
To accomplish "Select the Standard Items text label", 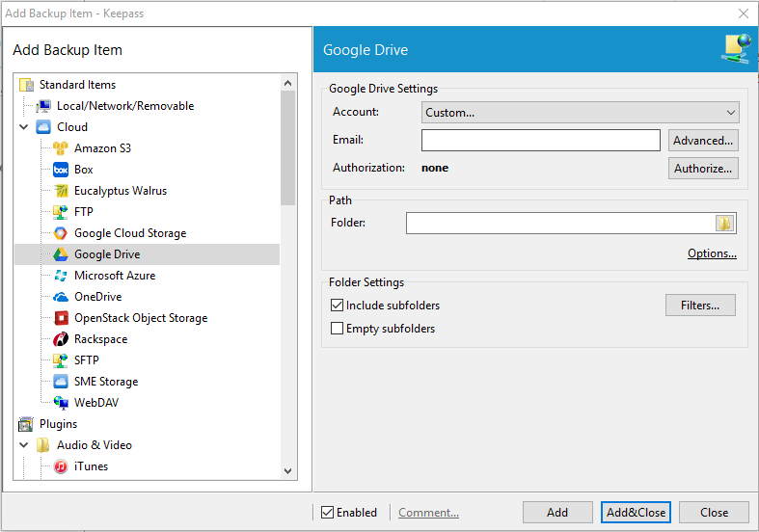I will (x=77, y=85).
